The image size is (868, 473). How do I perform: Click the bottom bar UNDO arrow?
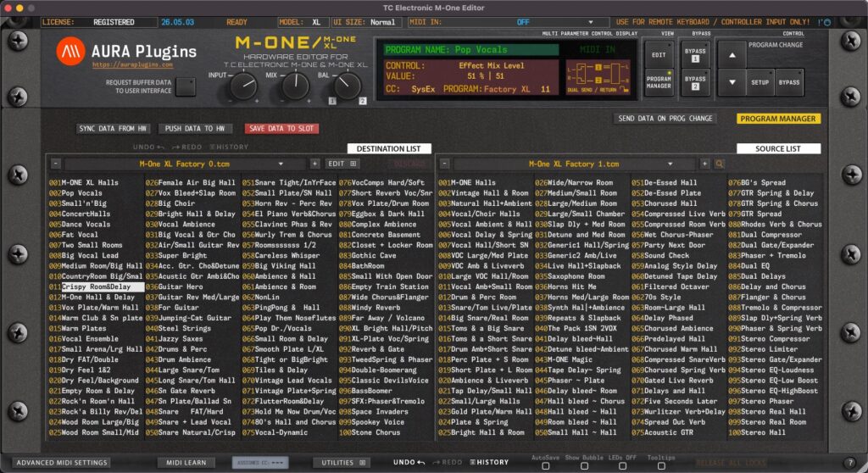[409, 463]
